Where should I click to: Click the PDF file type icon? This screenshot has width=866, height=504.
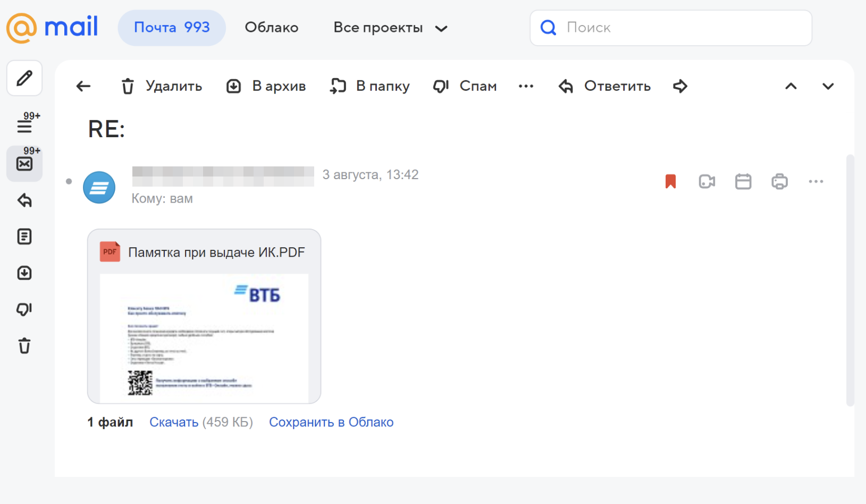pos(110,252)
